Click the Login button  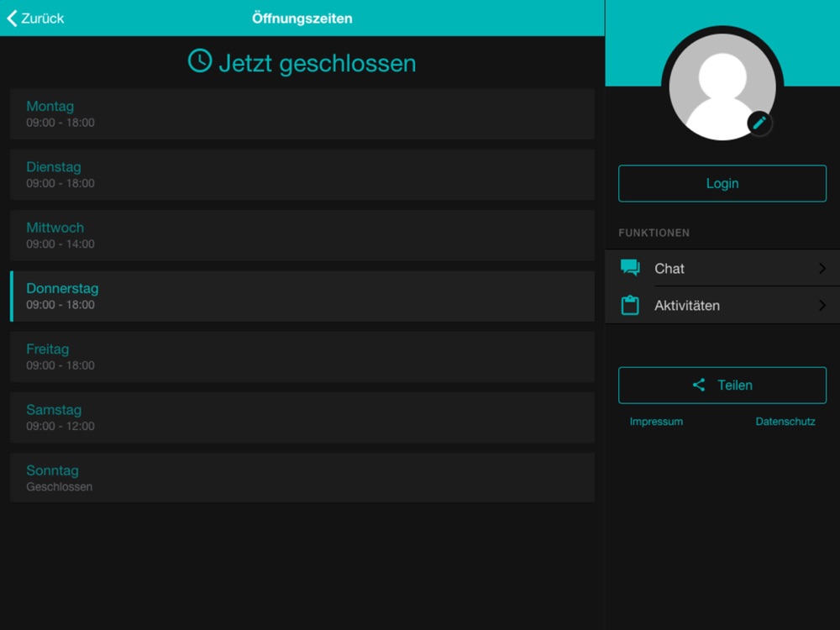click(x=722, y=183)
